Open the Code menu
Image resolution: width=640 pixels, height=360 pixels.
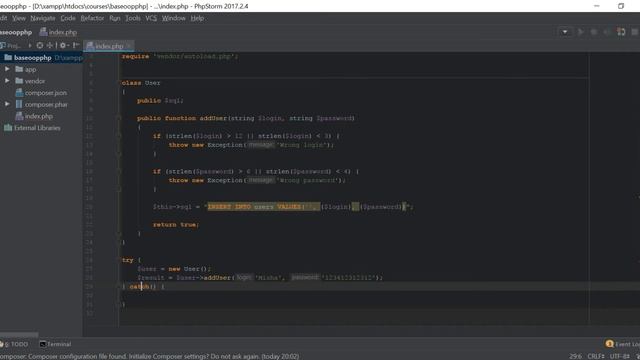68,18
